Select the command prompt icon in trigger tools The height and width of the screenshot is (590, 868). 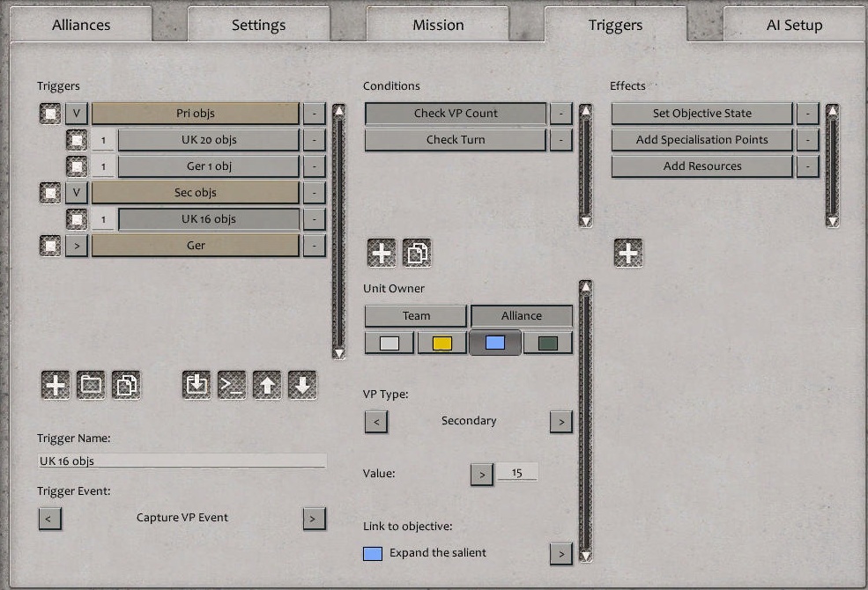(x=231, y=384)
